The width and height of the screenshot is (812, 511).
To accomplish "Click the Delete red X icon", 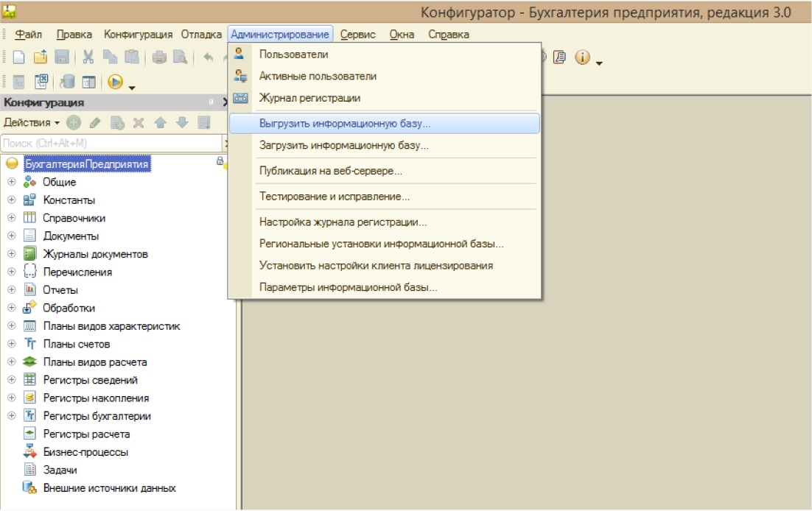I will [x=139, y=123].
